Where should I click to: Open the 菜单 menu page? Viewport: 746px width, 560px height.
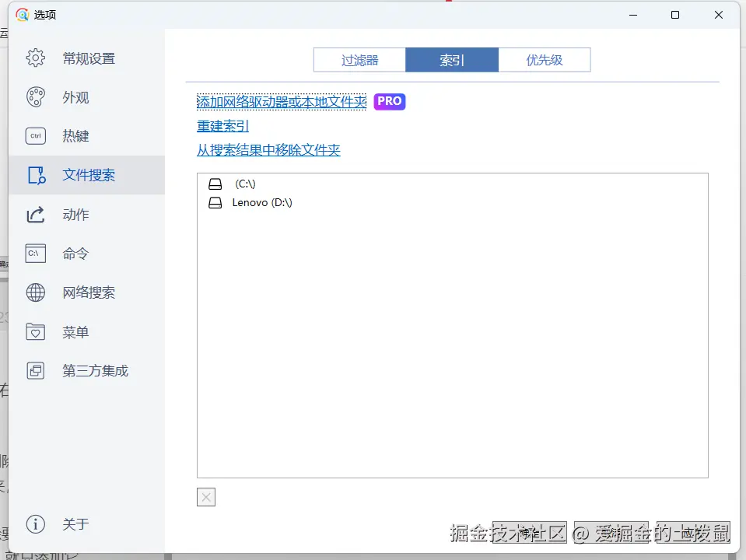point(86,331)
